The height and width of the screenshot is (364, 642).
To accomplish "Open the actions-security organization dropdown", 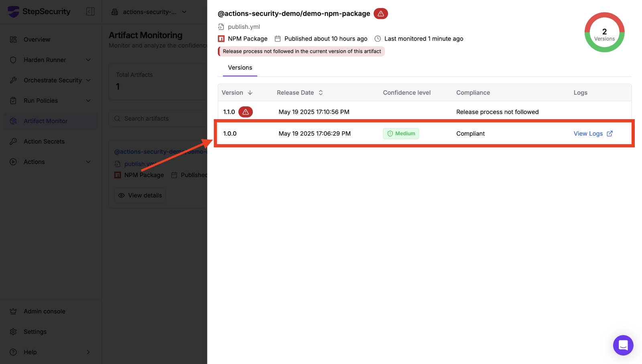I will (149, 12).
